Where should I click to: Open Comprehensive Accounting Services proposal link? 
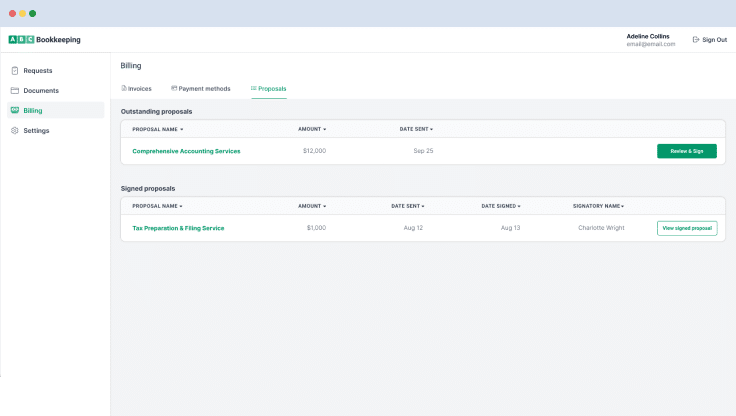point(186,151)
